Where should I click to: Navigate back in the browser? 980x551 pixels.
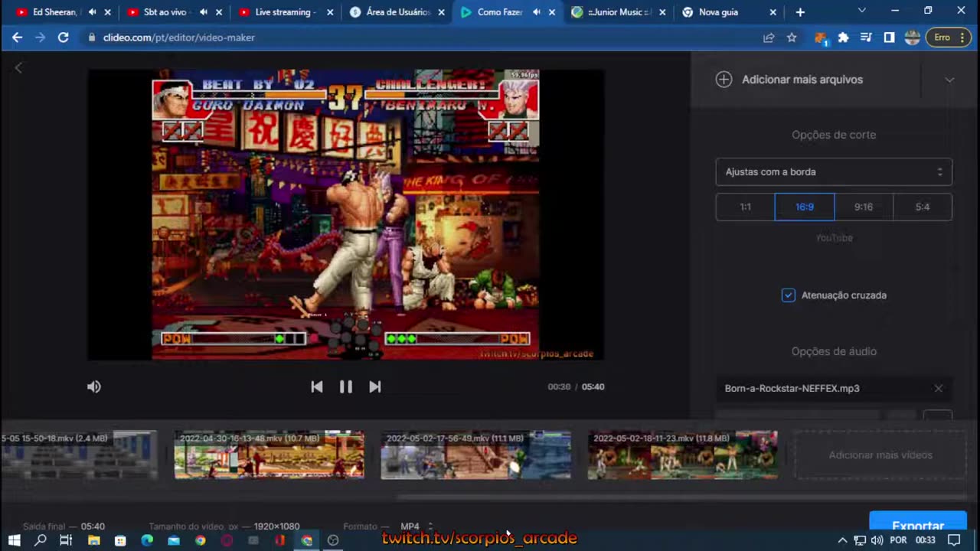pyautogui.click(x=17, y=37)
